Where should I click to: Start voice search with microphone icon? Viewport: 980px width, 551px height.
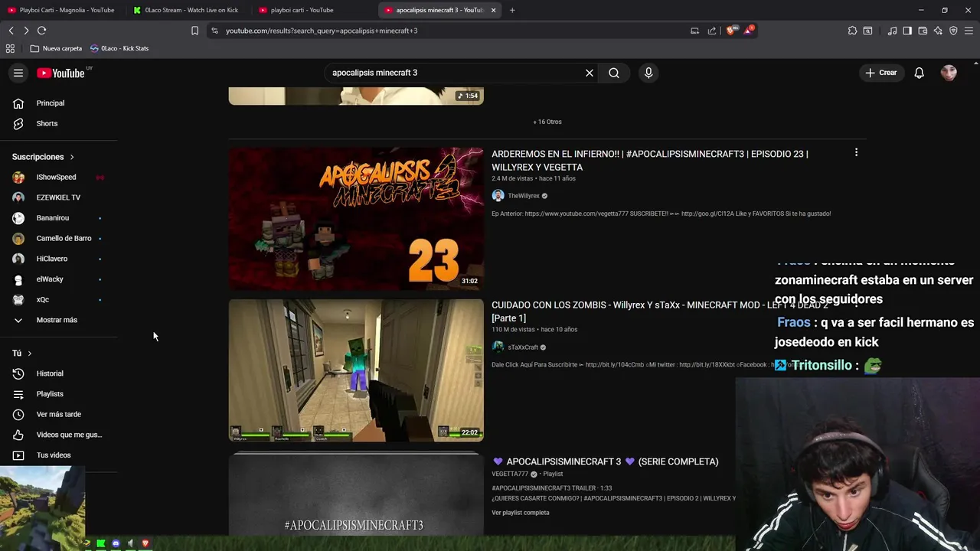[x=648, y=73]
